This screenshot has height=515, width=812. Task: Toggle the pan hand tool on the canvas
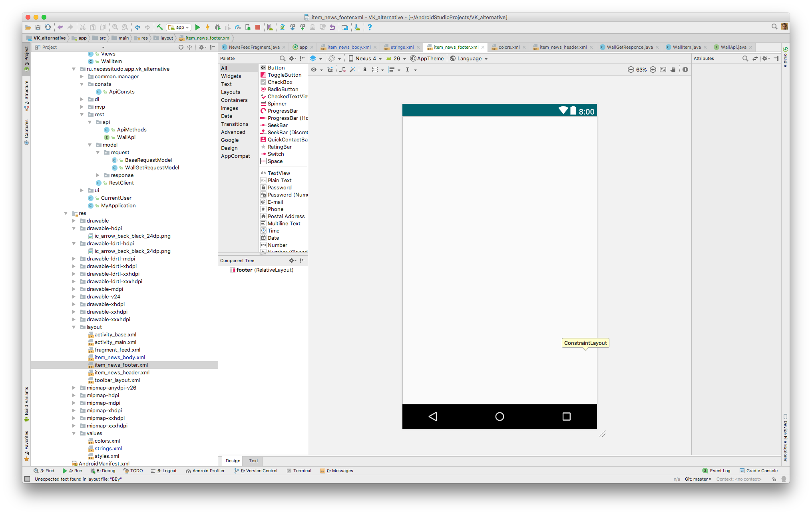click(673, 70)
